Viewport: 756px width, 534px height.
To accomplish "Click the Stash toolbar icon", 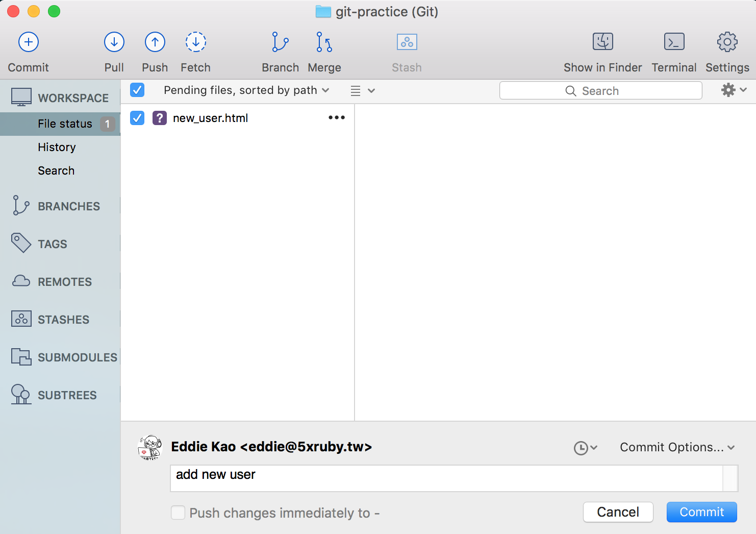I will [407, 42].
